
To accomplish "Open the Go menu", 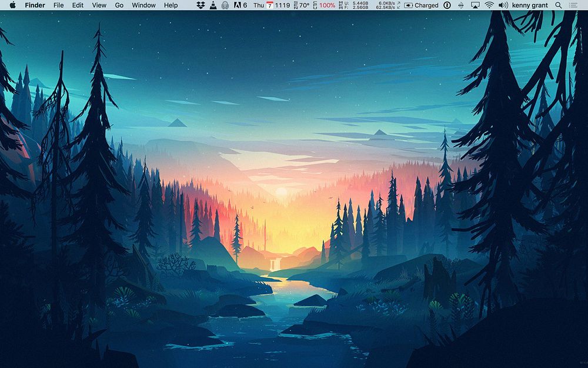I will (119, 5).
